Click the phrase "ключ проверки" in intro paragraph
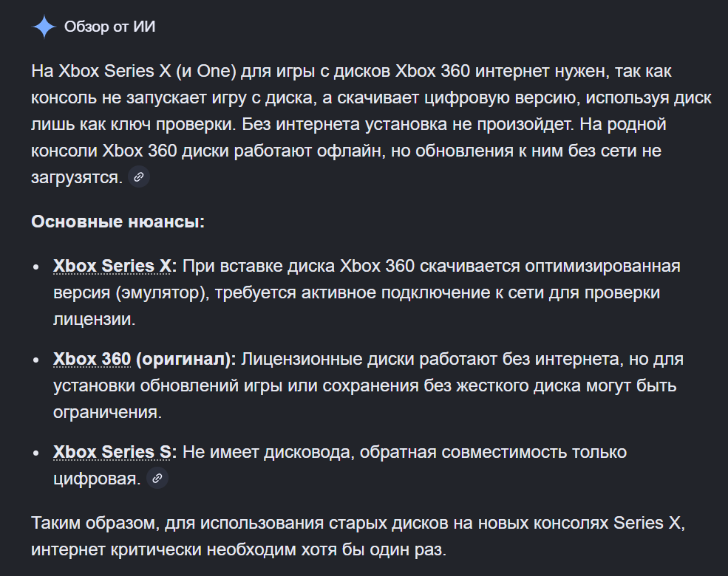This screenshot has height=576, width=728. pyautogui.click(x=152, y=124)
